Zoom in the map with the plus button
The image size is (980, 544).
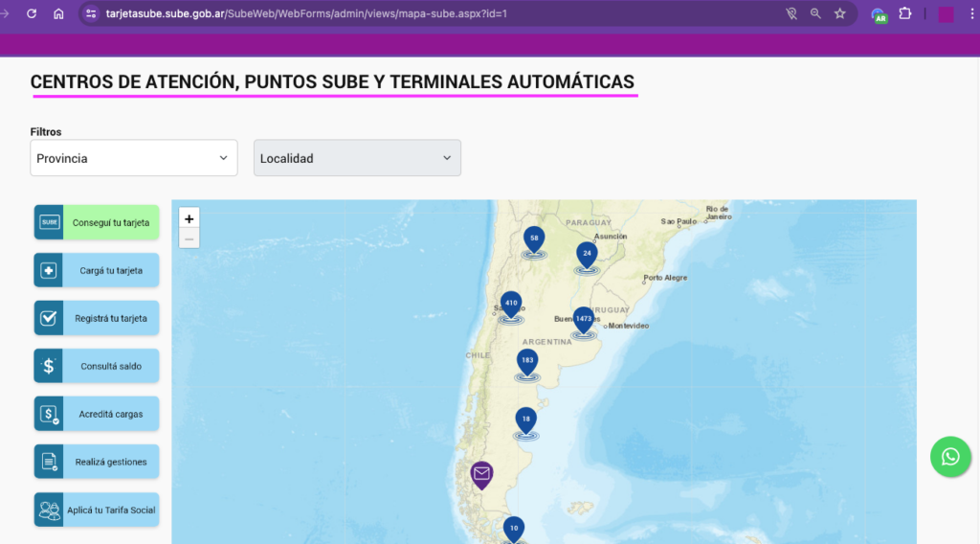pyautogui.click(x=189, y=219)
